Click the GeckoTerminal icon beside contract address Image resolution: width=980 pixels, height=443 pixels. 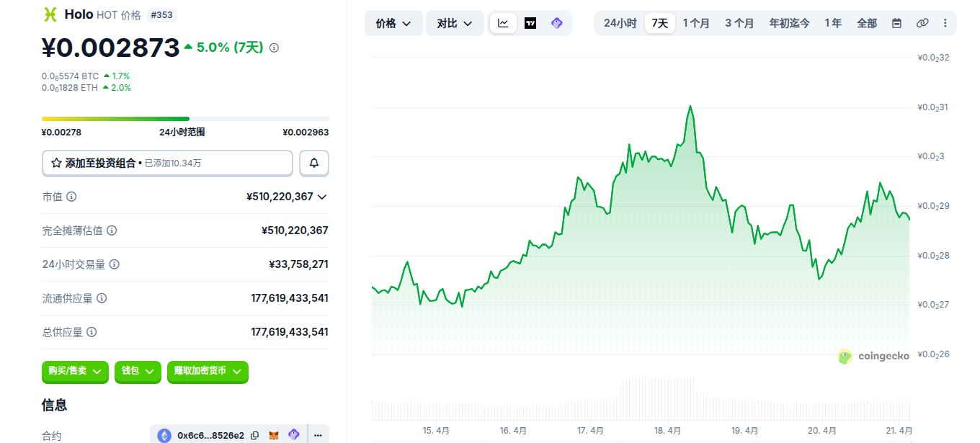[293, 435]
